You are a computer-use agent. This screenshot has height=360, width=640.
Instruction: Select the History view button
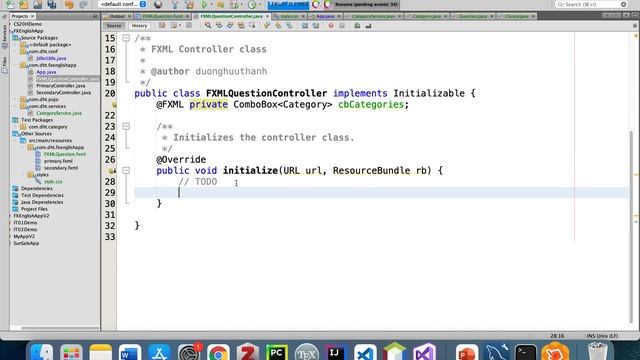point(139,26)
